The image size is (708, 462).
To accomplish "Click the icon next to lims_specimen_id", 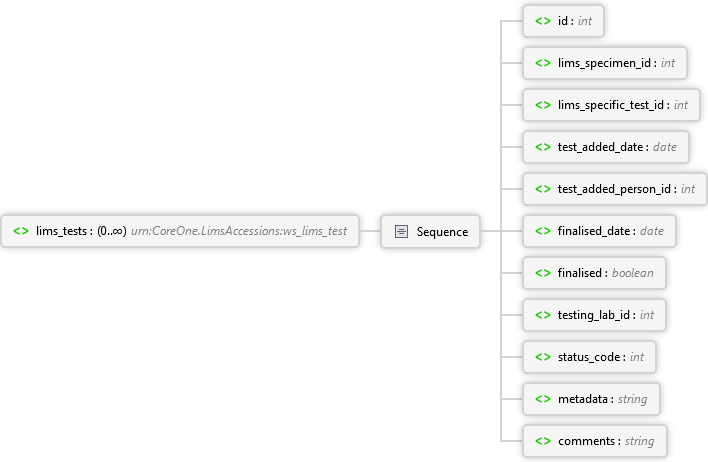I will tap(543, 62).
